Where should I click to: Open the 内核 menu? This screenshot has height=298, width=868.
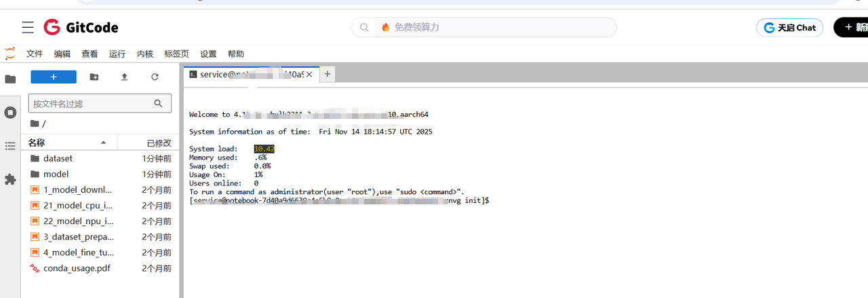point(145,54)
